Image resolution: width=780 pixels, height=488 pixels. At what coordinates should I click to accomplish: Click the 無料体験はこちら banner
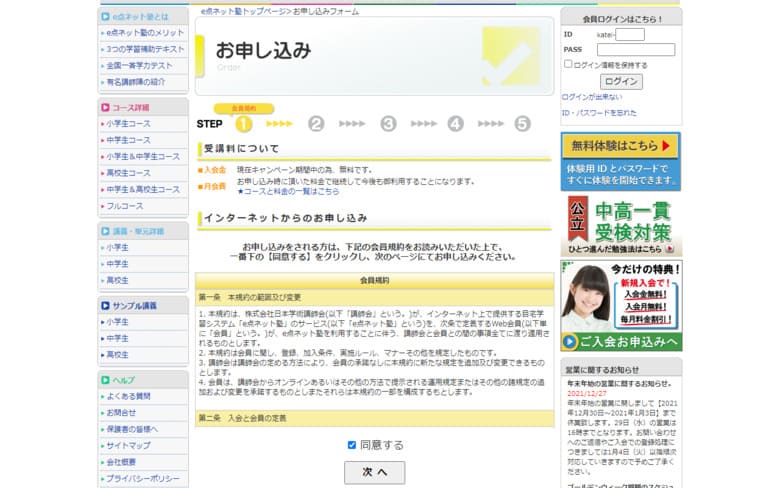pos(621,161)
